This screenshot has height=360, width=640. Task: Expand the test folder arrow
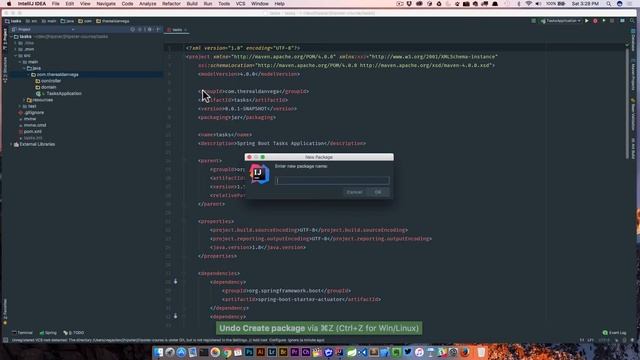20,106
